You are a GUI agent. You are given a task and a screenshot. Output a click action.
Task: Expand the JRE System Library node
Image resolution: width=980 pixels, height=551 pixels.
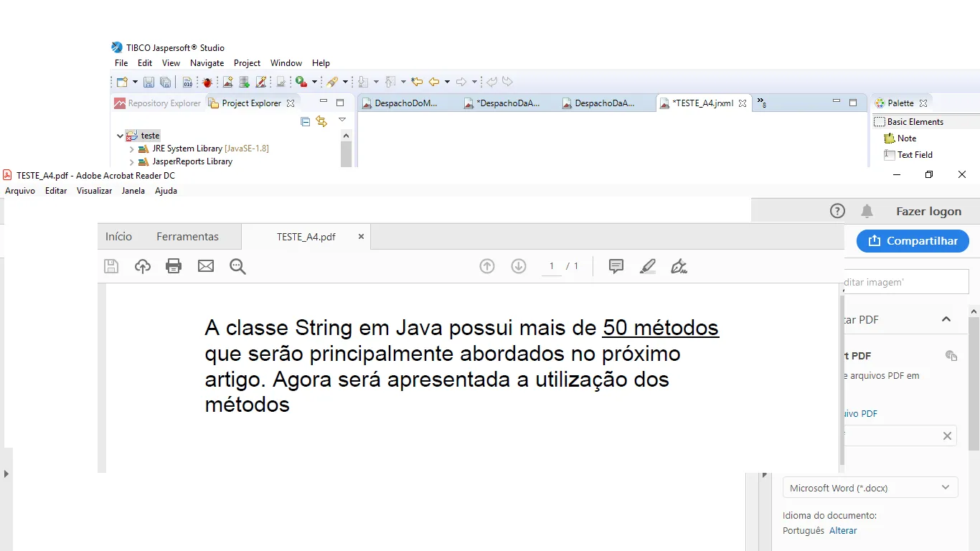click(x=132, y=149)
